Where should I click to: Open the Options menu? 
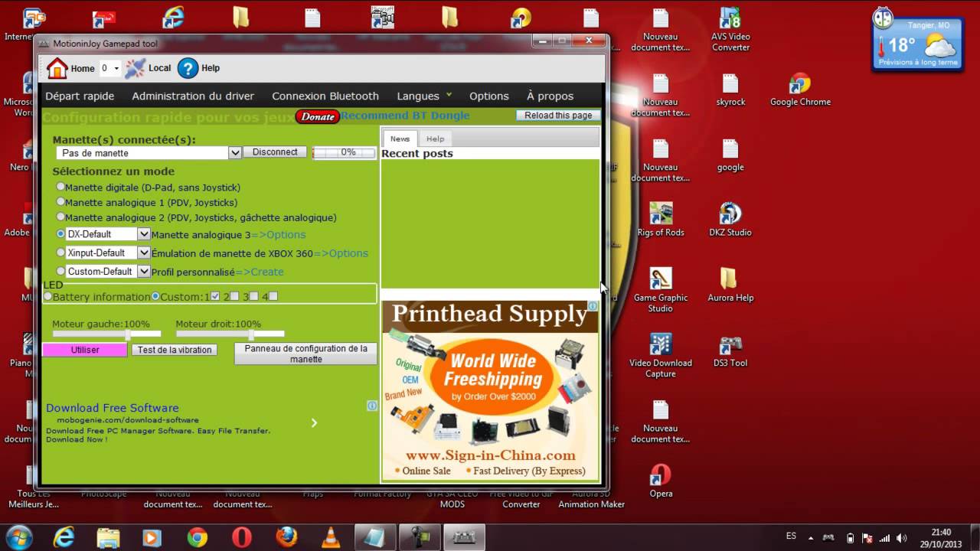tap(489, 96)
